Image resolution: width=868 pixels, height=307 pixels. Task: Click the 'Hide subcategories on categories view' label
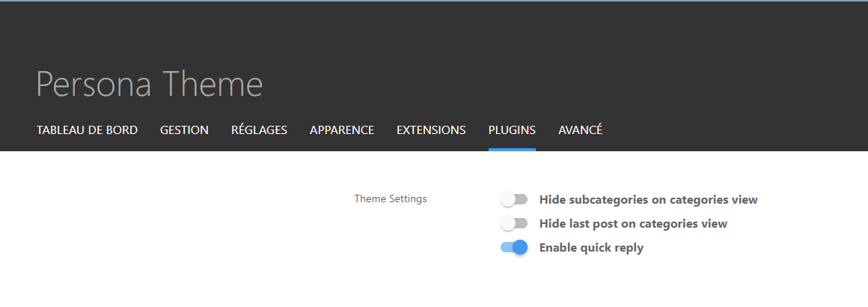[648, 200]
